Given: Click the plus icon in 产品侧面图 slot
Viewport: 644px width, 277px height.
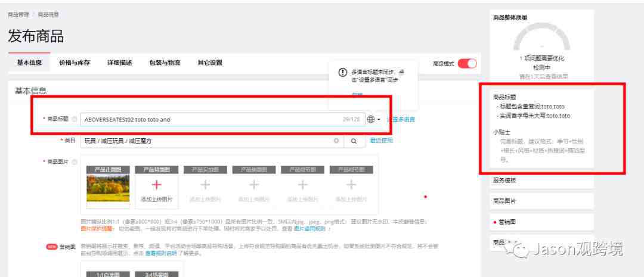Looking at the screenshot, I should tap(254, 185).
